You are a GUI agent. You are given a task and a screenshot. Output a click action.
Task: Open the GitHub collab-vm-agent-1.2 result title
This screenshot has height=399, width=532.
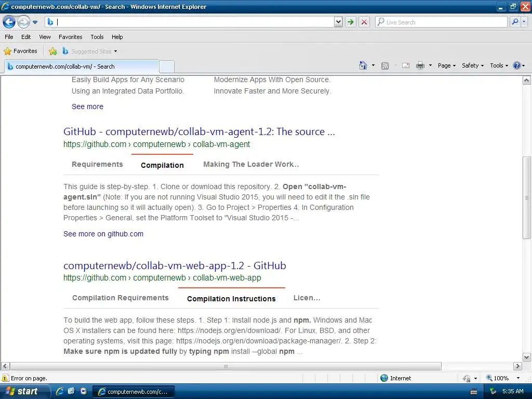[199, 131]
